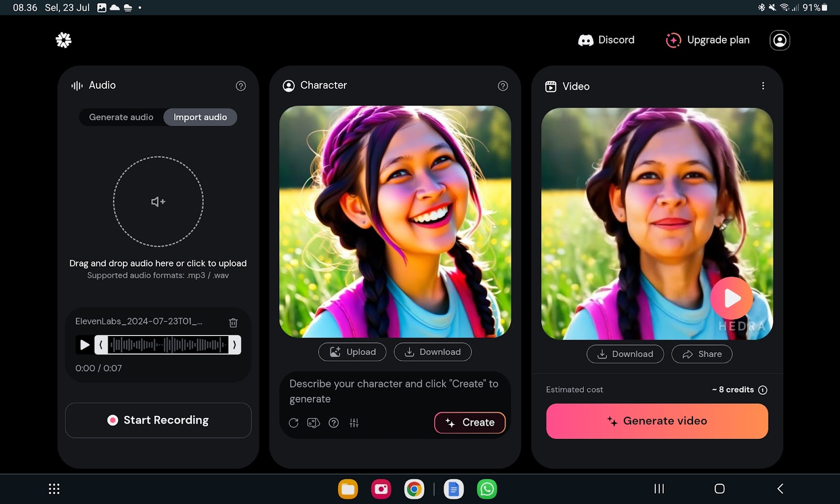Screen dimensions: 840x504
Task: Click the audio trim start handle
Action: [x=101, y=345]
